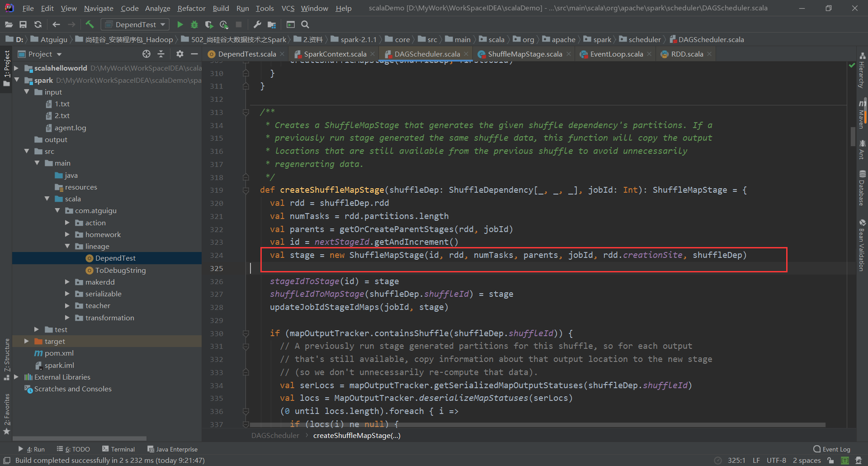868x466 pixels.
Task: Click the Project panel horizontal scrollbar
Action: point(80,438)
